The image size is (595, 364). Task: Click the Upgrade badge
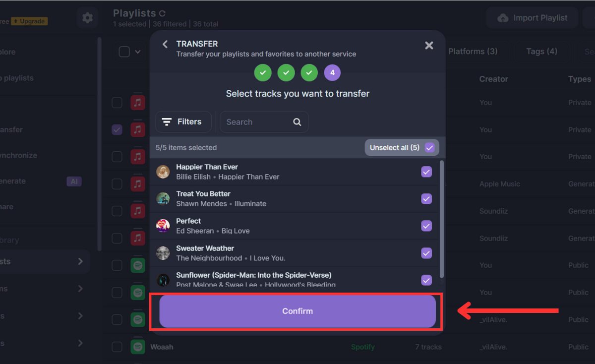29,21
